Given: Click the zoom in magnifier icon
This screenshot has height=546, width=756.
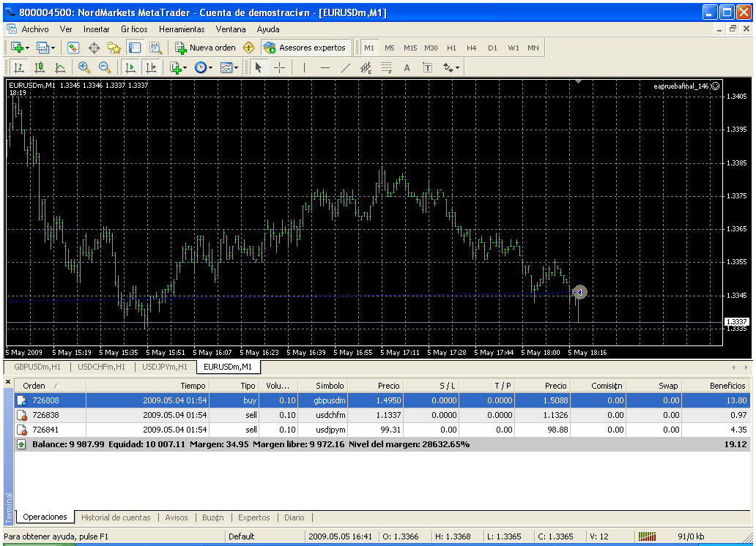Looking at the screenshot, I should coord(84,67).
